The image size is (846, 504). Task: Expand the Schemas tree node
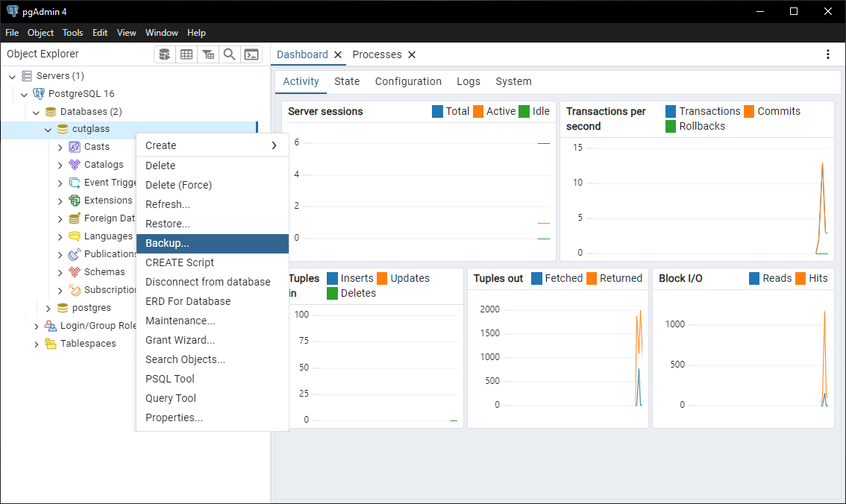tap(60, 272)
